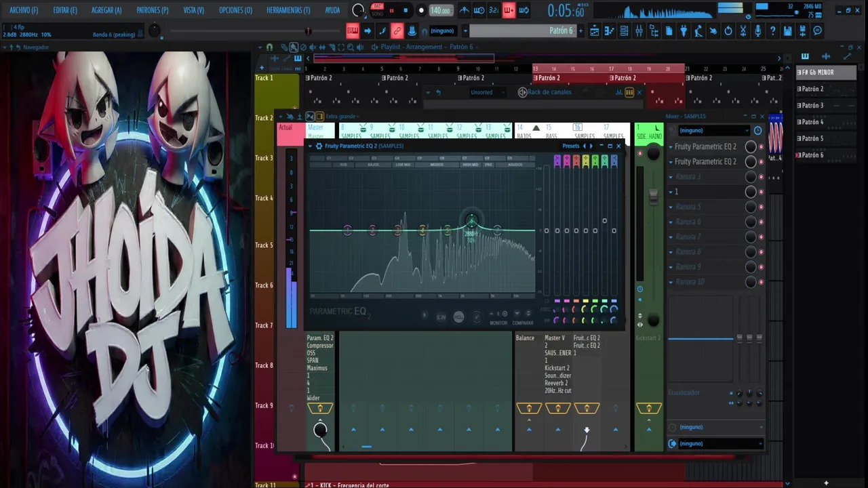
Task: Select the Playlist zoom tool
Action: pos(351,47)
